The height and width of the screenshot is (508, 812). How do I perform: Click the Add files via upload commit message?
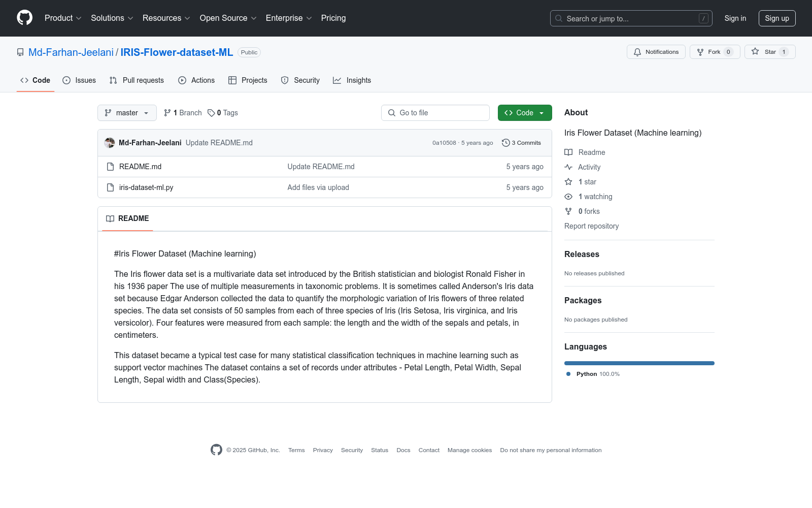click(x=318, y=187)
